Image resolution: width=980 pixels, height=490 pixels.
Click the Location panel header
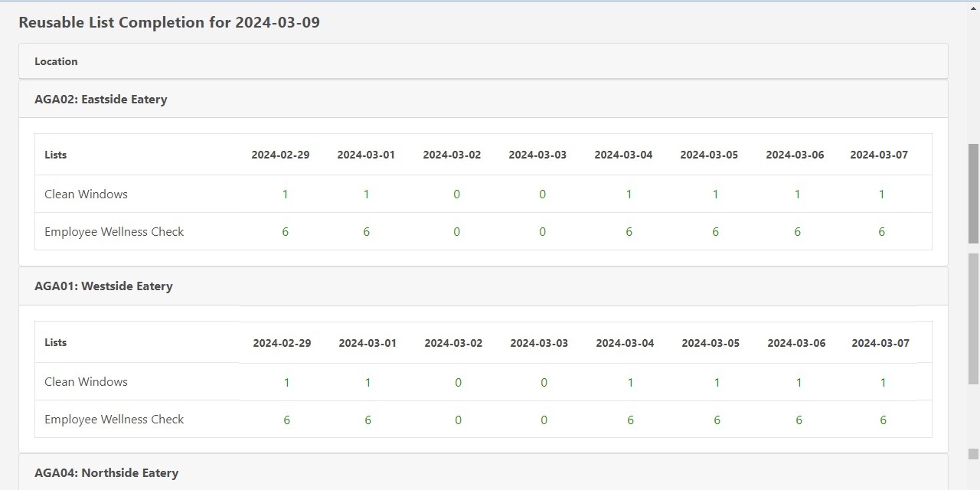point(56,61)
